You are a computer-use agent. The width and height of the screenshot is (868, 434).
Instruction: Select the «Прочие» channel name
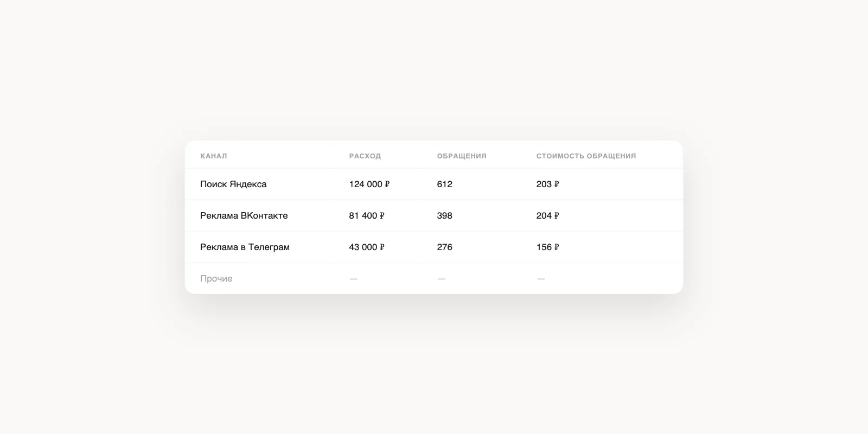coord(216,279)
